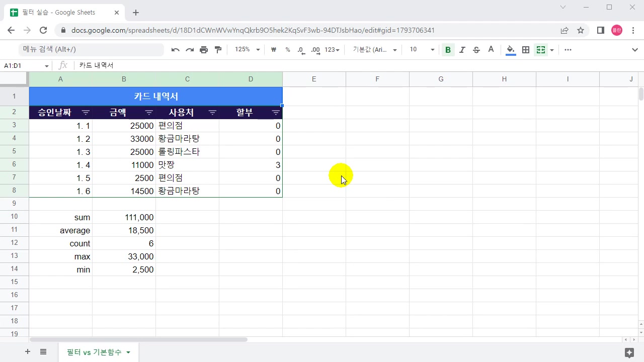Click the paint format tool
This screenshot has width=644, height=362.
pyautogui.click(x=218, y=50)
